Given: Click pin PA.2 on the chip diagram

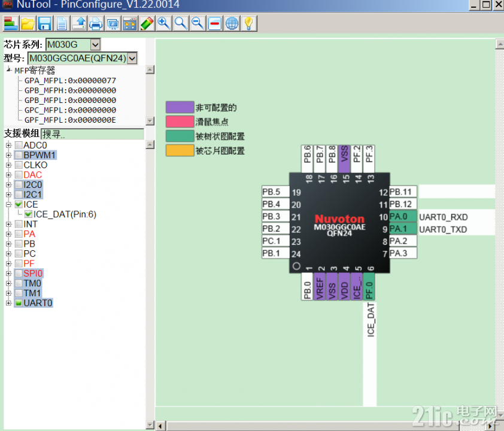Looking at the screenshot, I should pos(403,241).
